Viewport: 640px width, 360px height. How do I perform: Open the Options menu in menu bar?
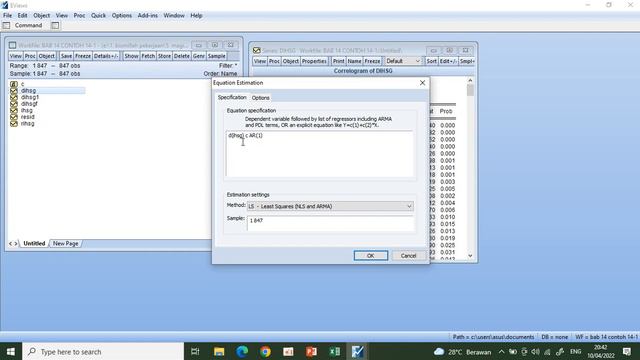(x=122, y=16)
